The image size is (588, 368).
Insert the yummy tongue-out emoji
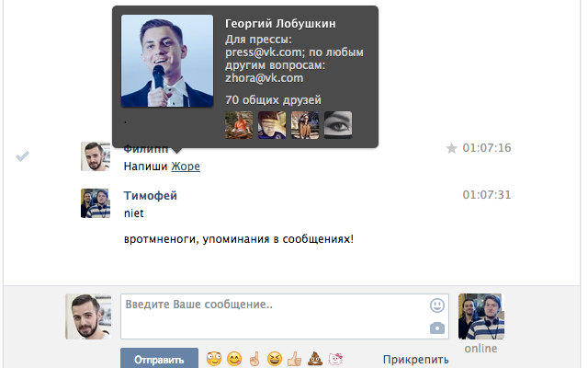[x=234, y=359]
